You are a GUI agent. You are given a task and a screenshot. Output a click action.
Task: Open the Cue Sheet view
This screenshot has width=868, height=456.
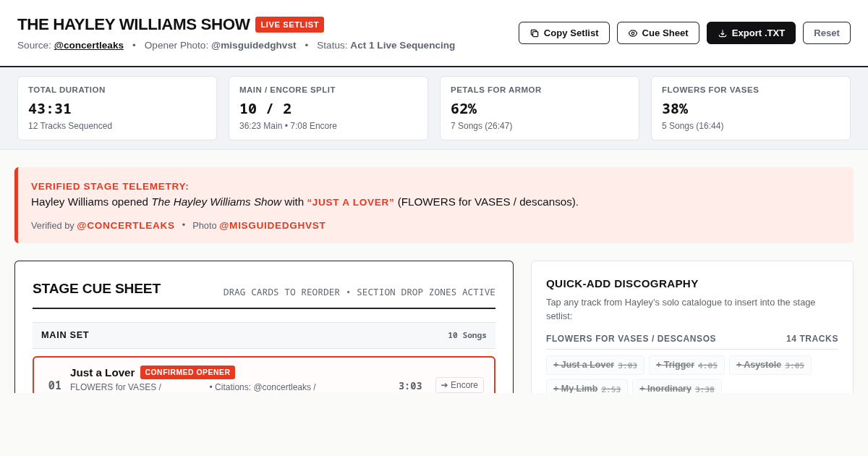pos(658,33)
